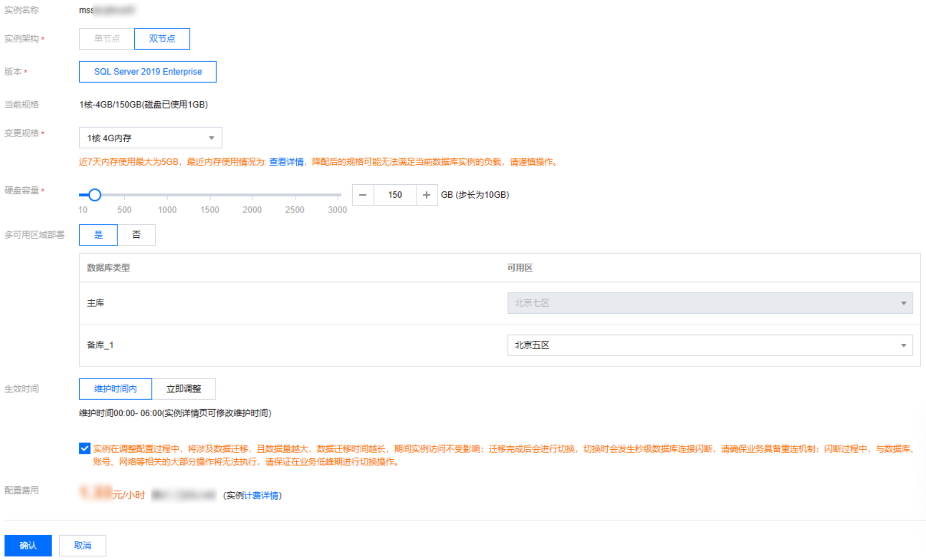Click the plus icon to increase disk size

point(426,195)
